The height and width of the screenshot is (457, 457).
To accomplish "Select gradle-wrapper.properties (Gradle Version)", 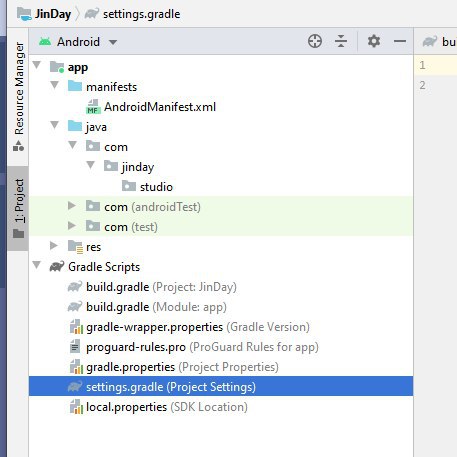I will click(198, 327).
